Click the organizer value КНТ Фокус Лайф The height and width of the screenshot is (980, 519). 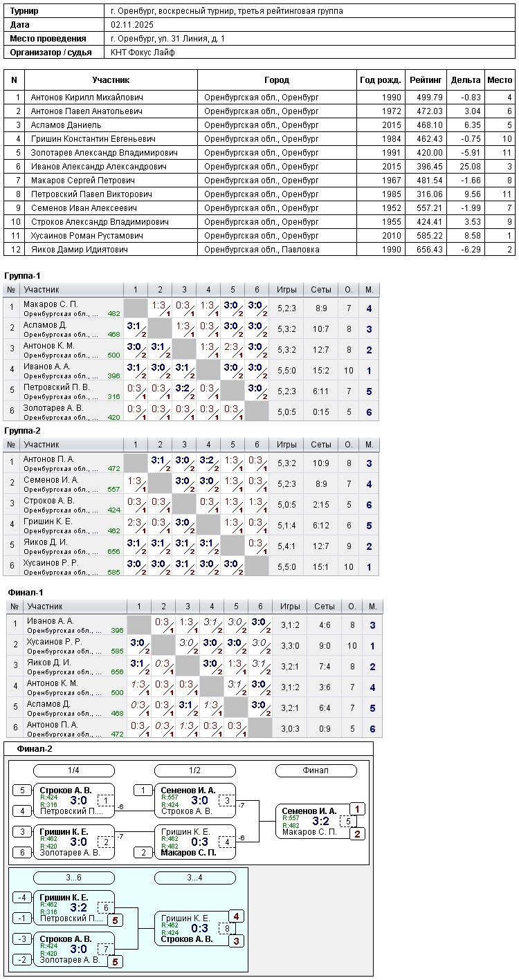[x=143, y=53]
